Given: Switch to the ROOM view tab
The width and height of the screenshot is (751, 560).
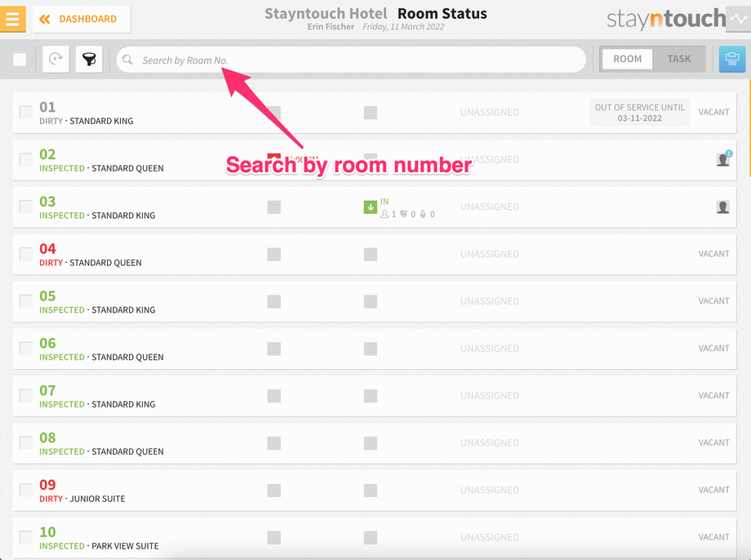Looking at the screenshot, I should [x=627, y=59].
